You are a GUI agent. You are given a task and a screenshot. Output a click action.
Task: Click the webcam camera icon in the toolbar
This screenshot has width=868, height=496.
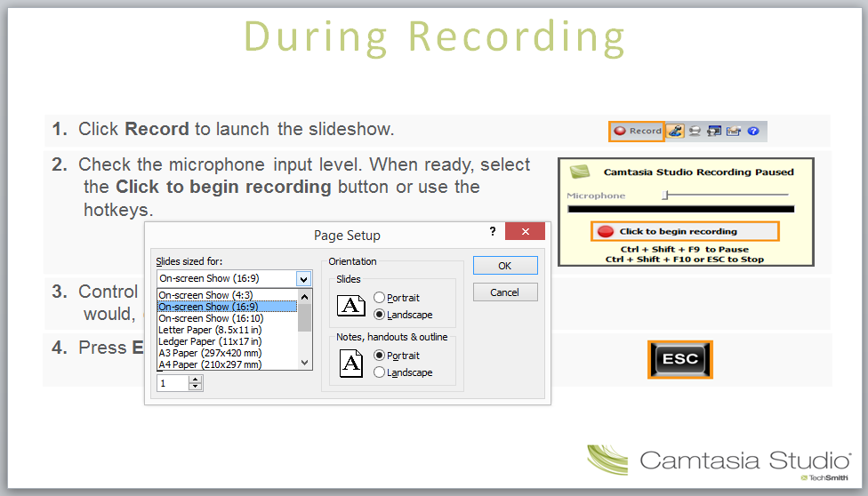pos(695,131)
